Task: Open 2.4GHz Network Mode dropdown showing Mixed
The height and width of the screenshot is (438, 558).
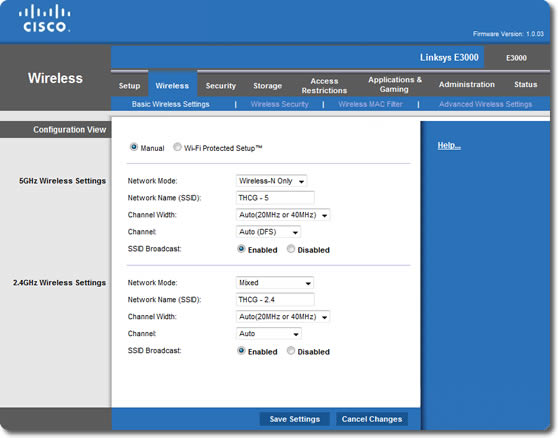Action: [x=275, y=283]
